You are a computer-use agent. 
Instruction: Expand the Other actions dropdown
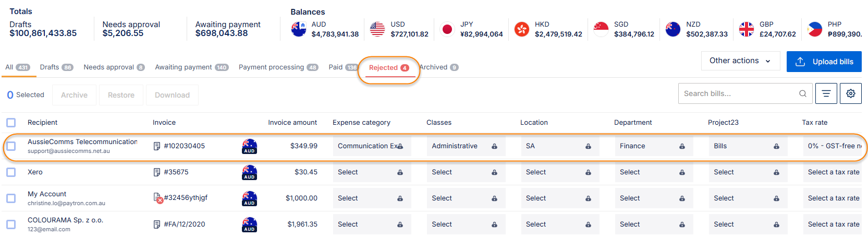tap(740, 61)
